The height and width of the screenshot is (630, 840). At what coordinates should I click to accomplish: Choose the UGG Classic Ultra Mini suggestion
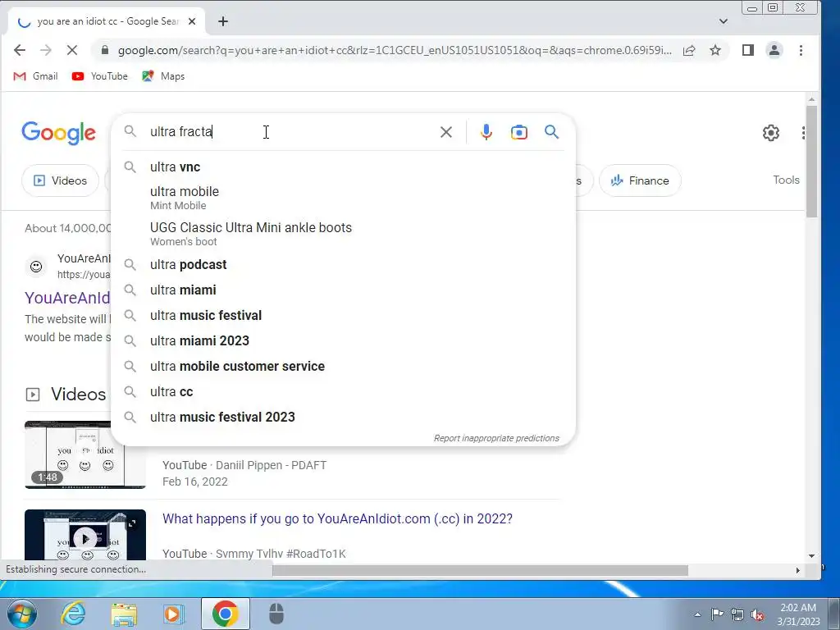(x=343, y=234)
